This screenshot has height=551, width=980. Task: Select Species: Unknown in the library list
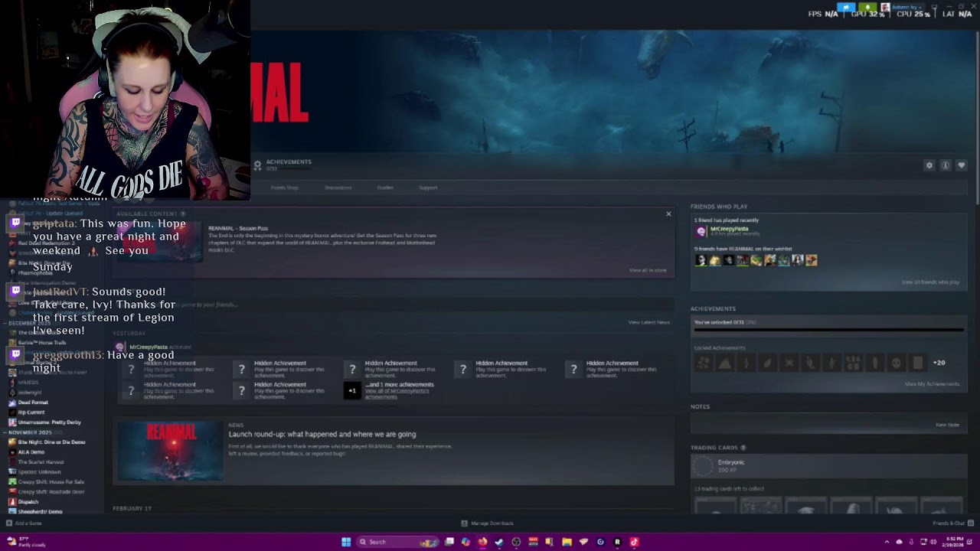coord(39,472)
